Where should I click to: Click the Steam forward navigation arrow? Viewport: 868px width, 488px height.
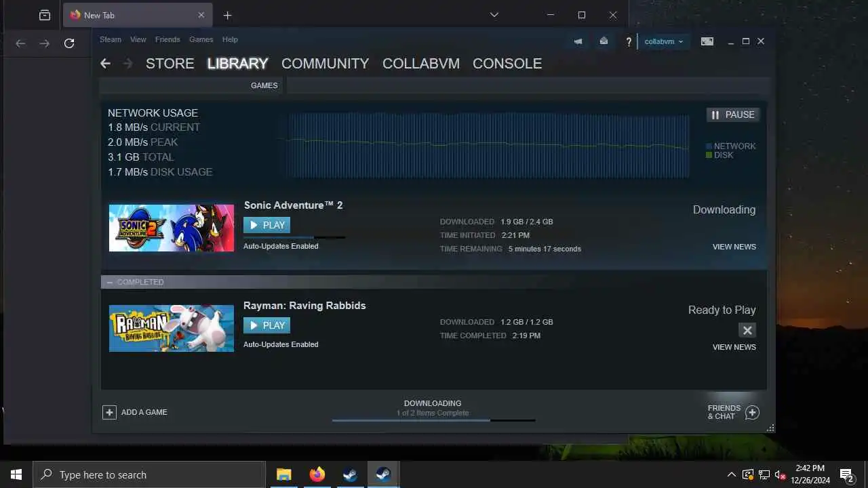127,63
